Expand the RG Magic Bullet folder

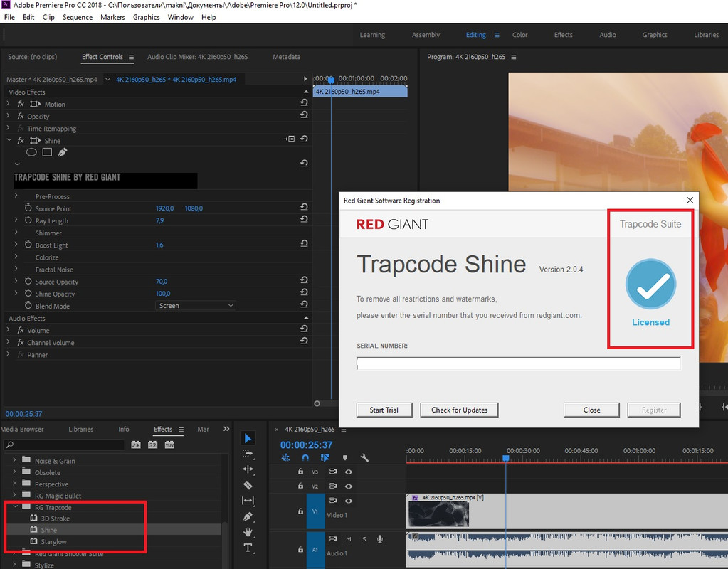click(14, 495)
